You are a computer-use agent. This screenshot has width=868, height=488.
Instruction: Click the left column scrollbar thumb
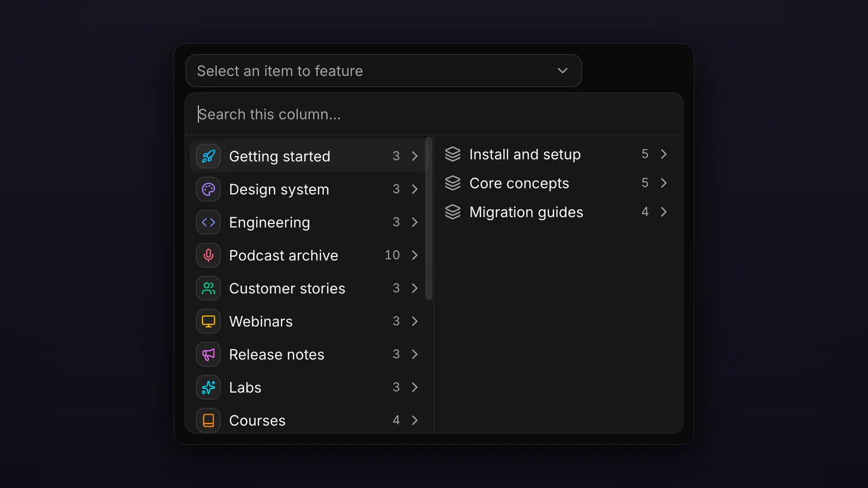429,219
